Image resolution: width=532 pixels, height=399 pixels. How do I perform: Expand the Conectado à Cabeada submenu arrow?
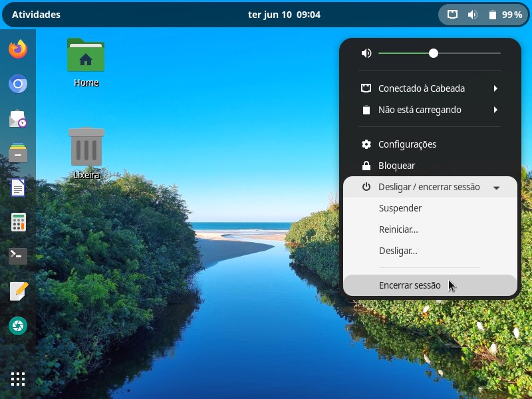[x=495, y=88]
